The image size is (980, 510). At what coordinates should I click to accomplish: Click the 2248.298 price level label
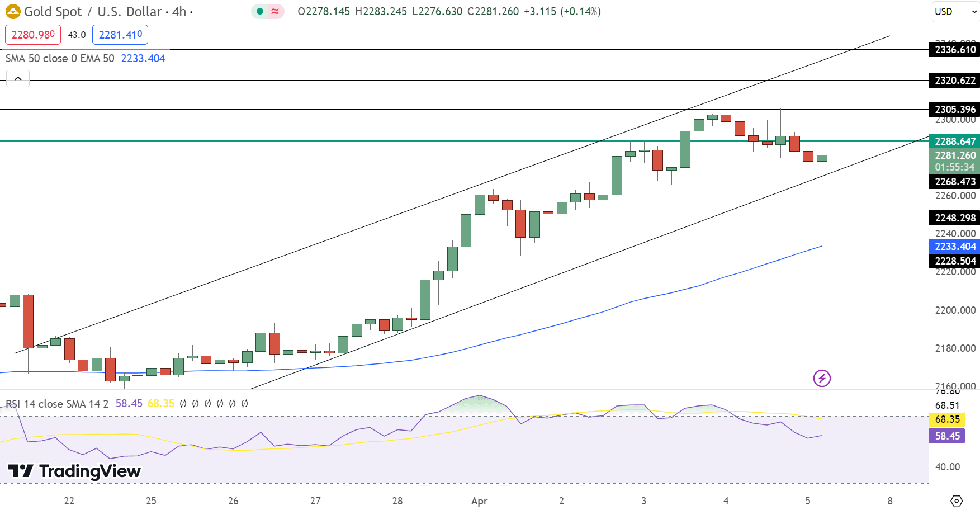[x=955, y=218]
